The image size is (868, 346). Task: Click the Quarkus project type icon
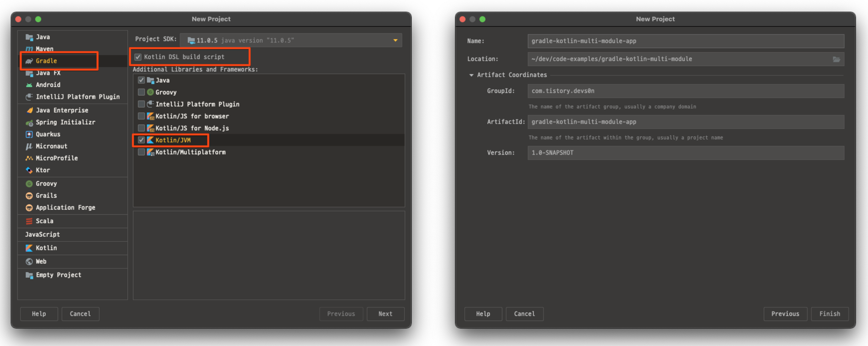click(29, 135)
